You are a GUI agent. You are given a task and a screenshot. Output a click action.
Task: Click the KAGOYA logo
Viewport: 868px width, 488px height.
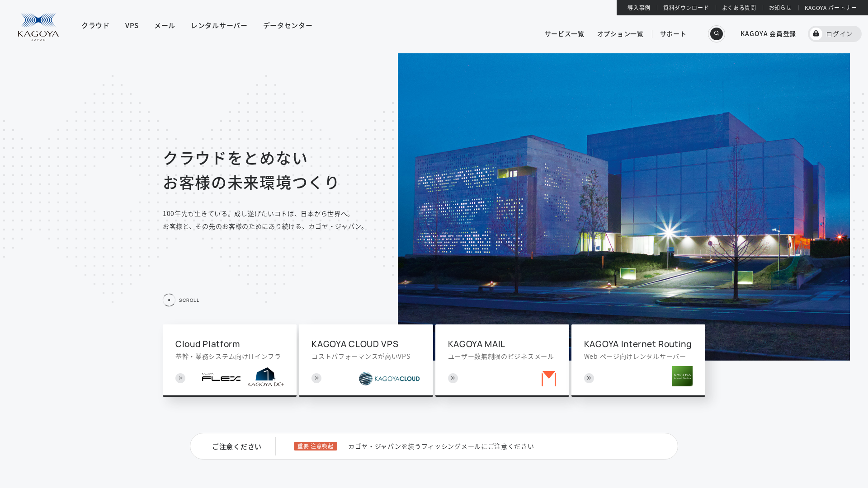pos(38,26)
